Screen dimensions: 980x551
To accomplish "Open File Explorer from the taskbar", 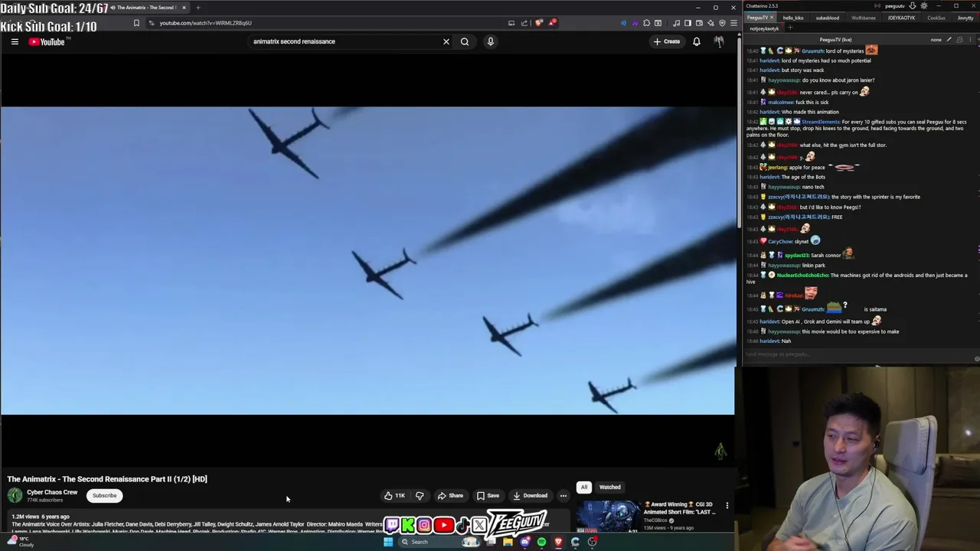I will pos(508,542).
